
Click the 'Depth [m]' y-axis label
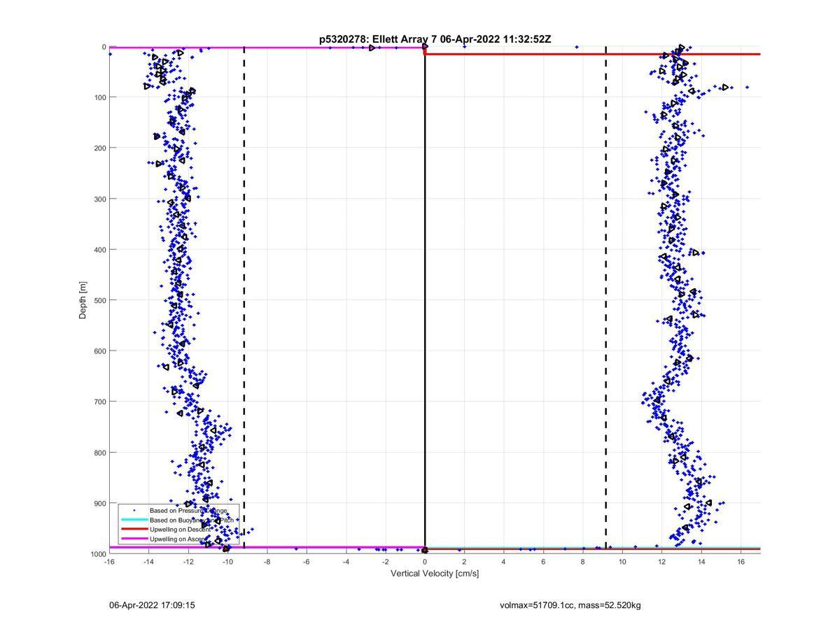tap(83, 300)
